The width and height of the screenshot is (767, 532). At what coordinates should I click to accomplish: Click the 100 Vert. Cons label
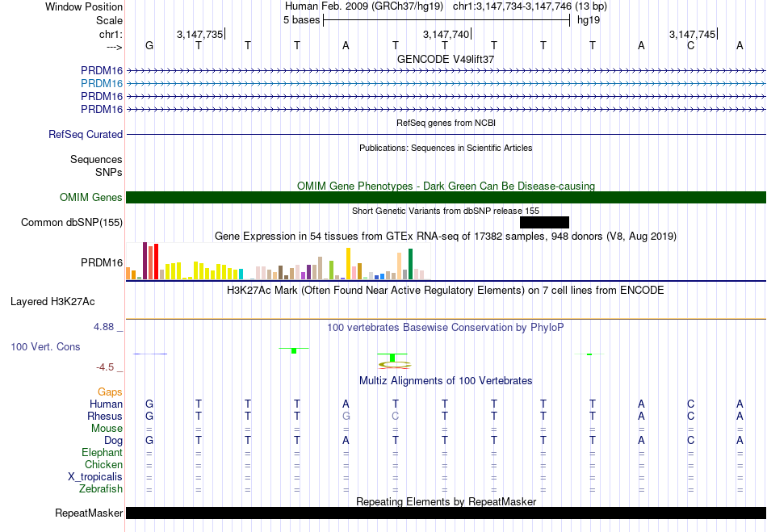point(45,346)
